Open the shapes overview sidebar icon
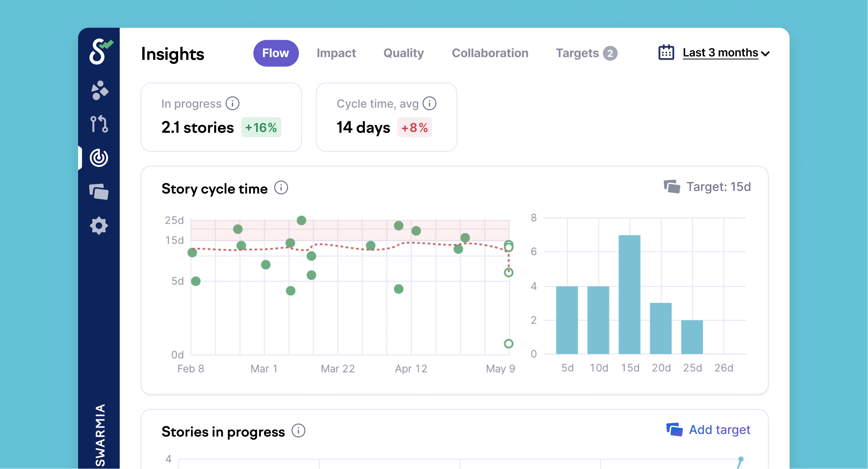Screen dimensions: 868x469 coord(99,90)
